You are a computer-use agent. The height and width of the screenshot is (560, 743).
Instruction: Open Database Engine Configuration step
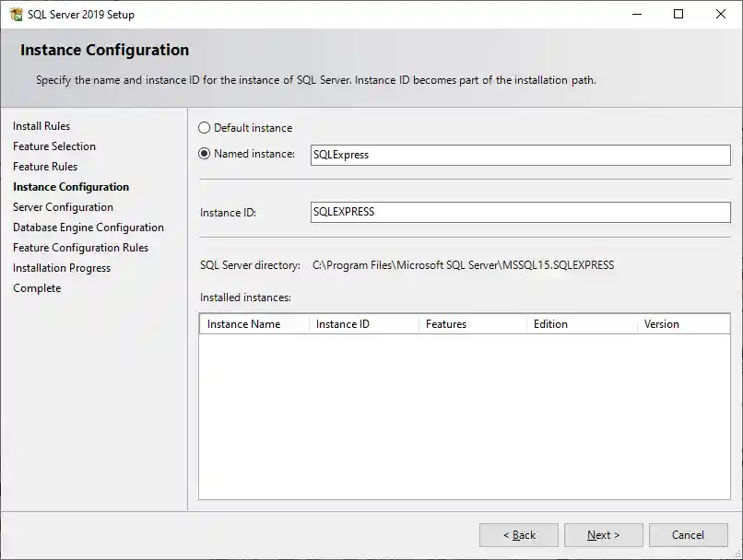coord(87,227)
